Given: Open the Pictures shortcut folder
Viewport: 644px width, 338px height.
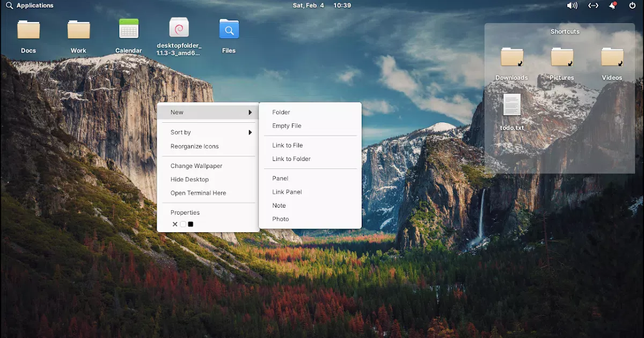Looking at the screenshot, I should pos(561,58).
